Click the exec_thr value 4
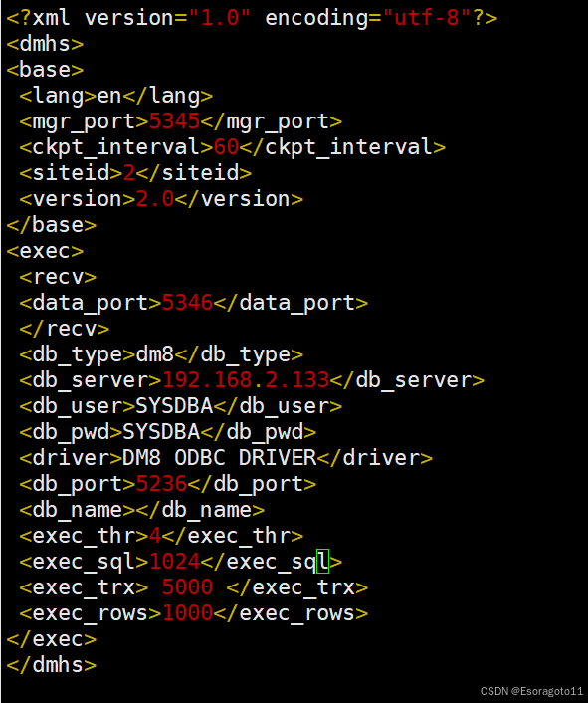This screenshot has width=588, height=703. [x=155, y=536]
